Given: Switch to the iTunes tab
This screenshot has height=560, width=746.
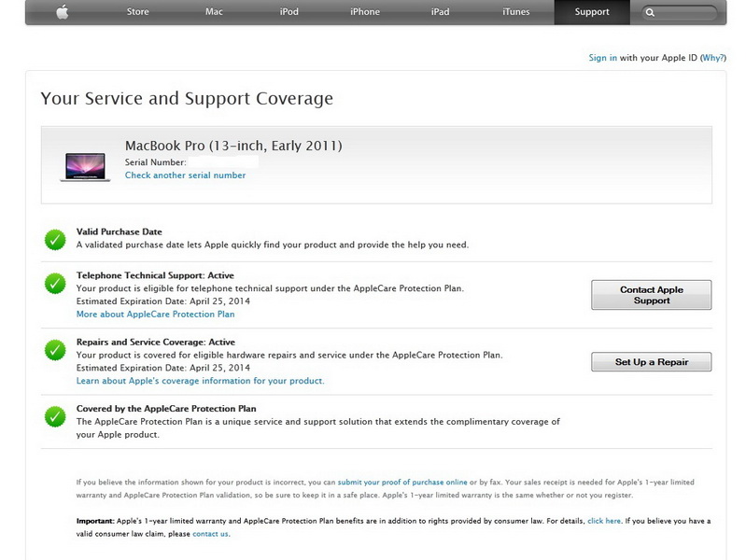Looking at the screenshot, I should pyautogui.click(x=515, y=12).
